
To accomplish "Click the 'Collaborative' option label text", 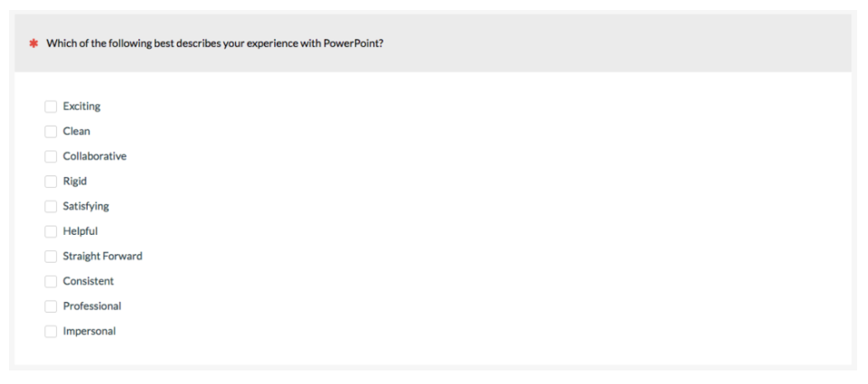I will (95, 156).
